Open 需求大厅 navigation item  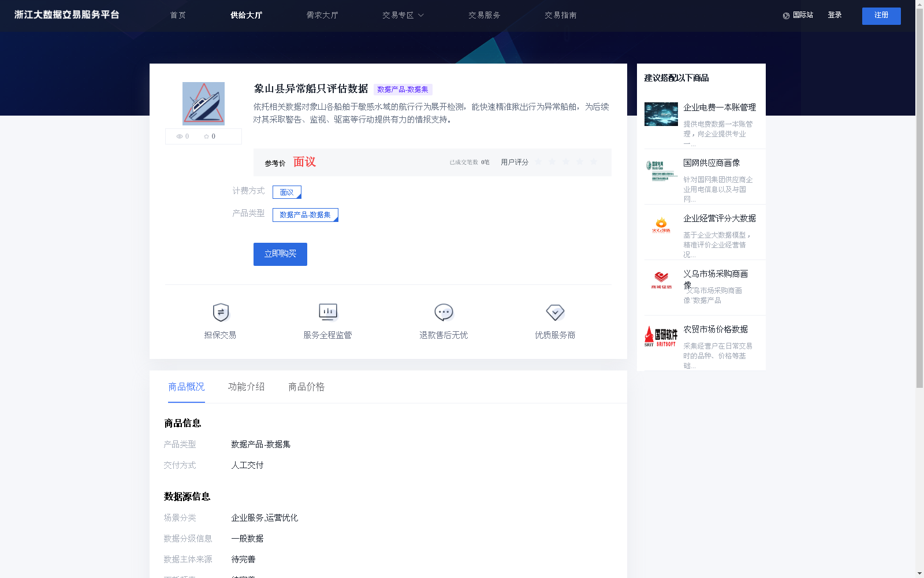coord(322,16)
